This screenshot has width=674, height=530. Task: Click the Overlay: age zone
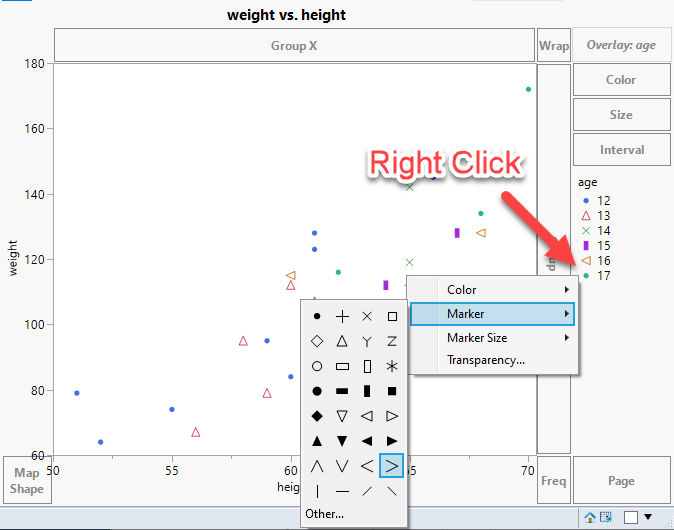621,45
